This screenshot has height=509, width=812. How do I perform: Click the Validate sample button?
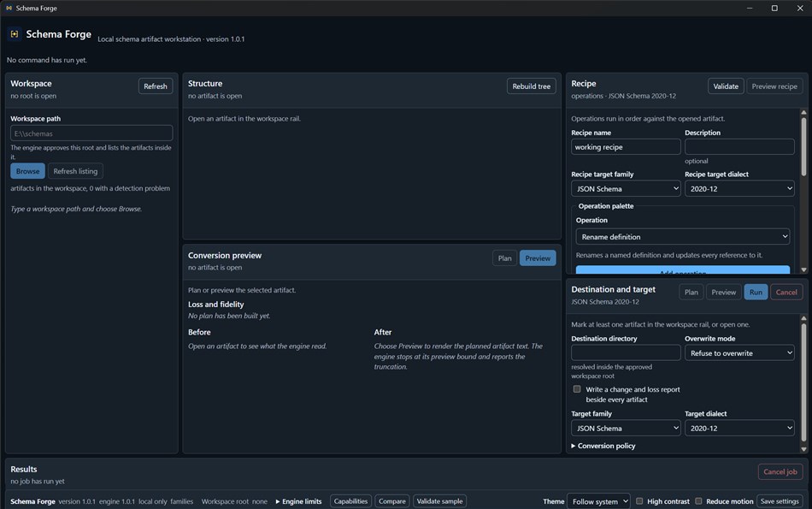(439, 501)
